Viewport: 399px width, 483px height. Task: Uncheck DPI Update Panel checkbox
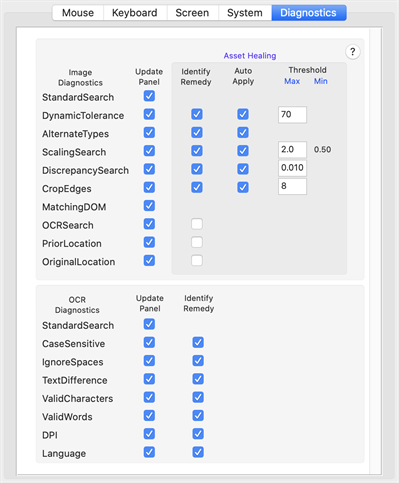pyautogui.click(x=149, y=434)
